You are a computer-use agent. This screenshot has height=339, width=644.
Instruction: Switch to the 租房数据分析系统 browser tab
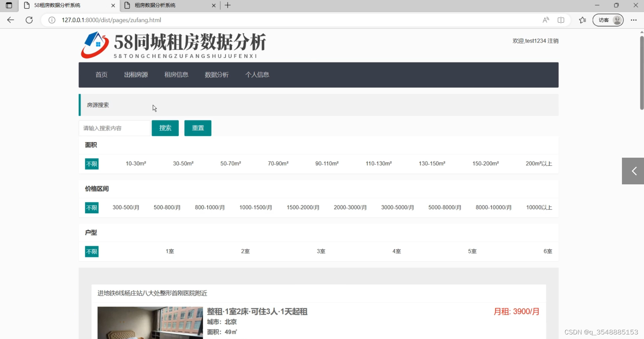[170, 5]
